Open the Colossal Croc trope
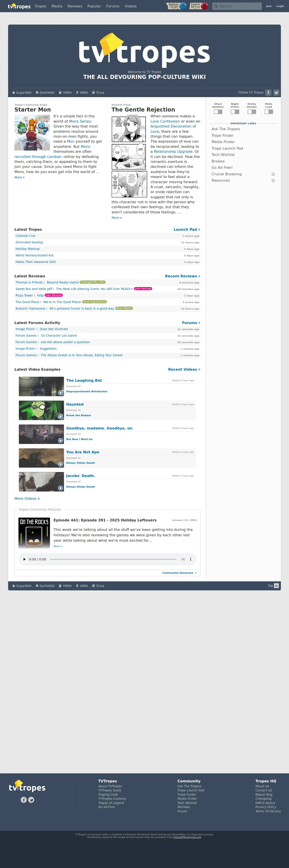Image resolution: width=289 pixels, height=868 pixels. coord(26,236)
